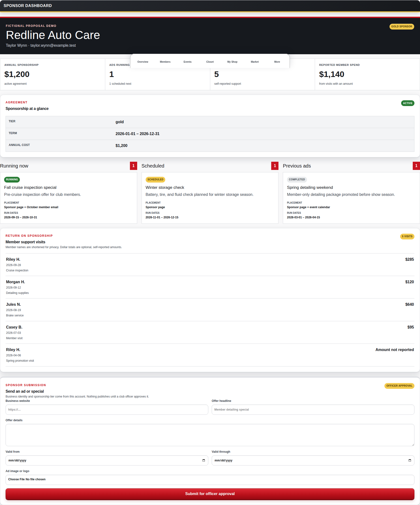
Task: Click the 'self-reported support' text
Action: coord(228,84)
